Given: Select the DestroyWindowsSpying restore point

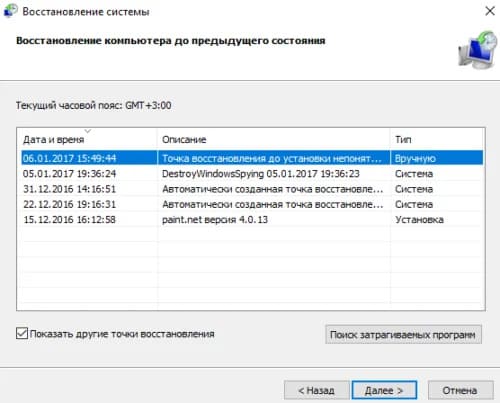Looking at the screenshot, I should [x=252, y=174].
